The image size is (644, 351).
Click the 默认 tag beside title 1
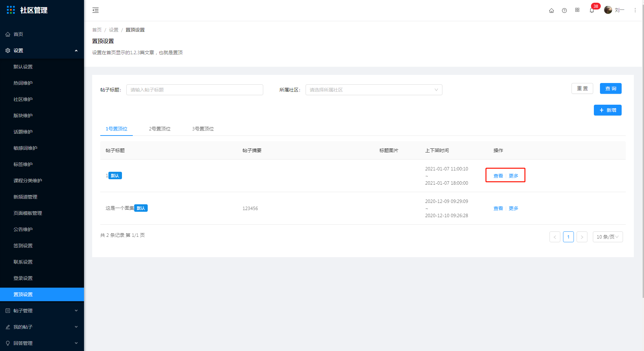(115, 175)
